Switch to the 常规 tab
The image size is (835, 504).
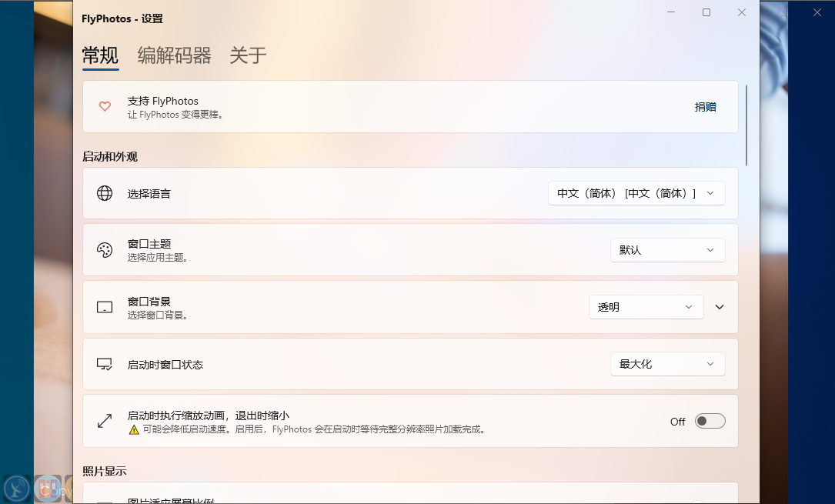100,55
